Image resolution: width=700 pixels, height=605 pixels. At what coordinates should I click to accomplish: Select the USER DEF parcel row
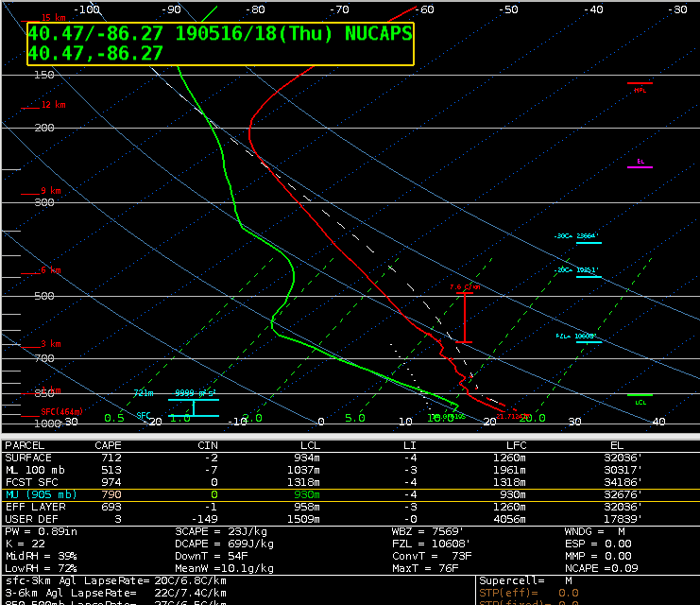point(350,520)
